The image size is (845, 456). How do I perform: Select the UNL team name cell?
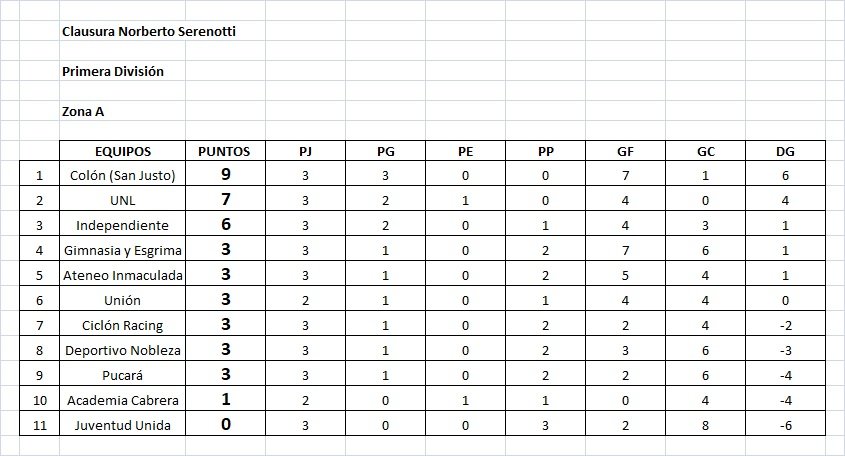[122, 200]
